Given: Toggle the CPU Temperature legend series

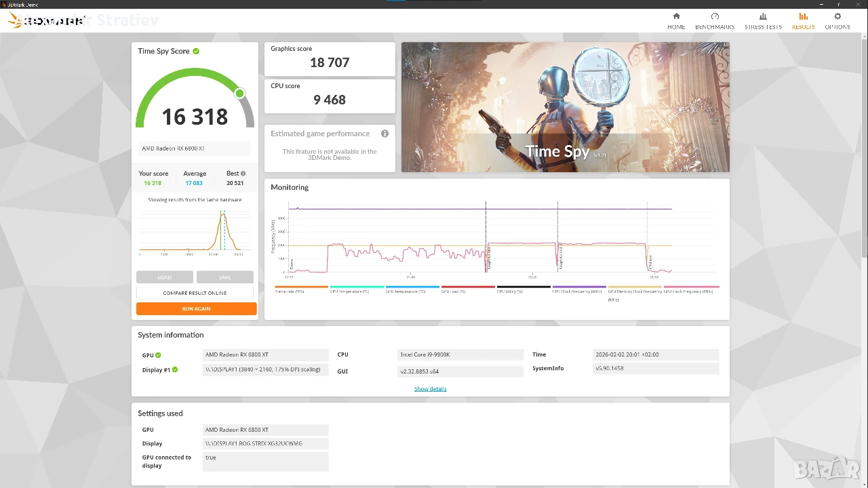Looking at the screenshot, I should (x=357, y=289).
